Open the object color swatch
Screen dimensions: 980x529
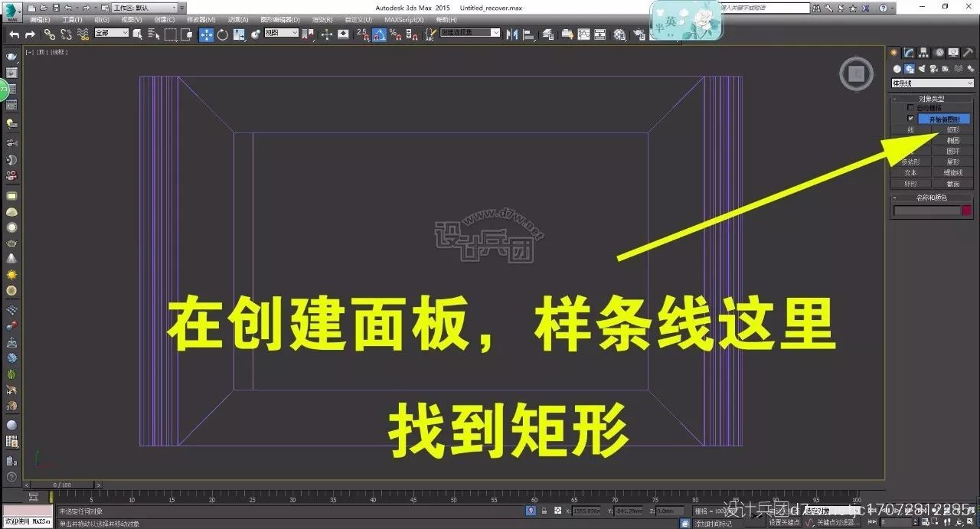coord(967,210)
